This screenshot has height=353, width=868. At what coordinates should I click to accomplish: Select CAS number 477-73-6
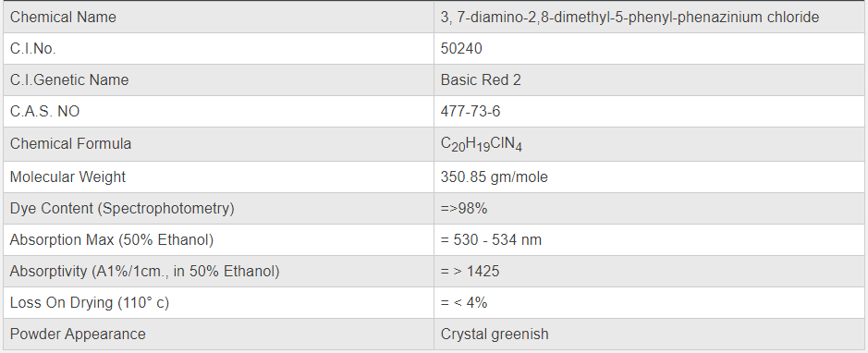pos(471,112)
